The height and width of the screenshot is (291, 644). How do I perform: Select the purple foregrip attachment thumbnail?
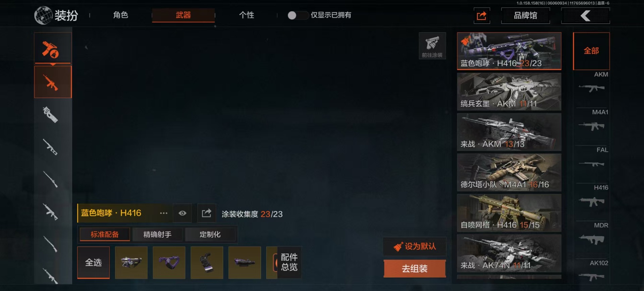pos(169,263)
